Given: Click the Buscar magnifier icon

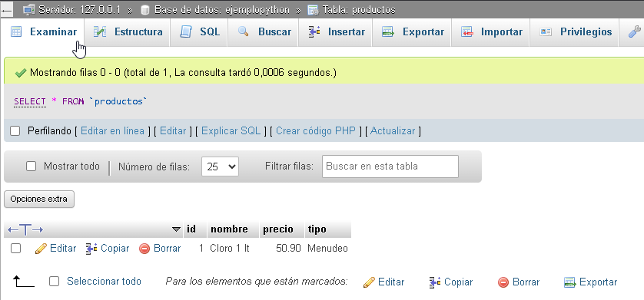Looking at the screenshot, I should click(244, 31).
